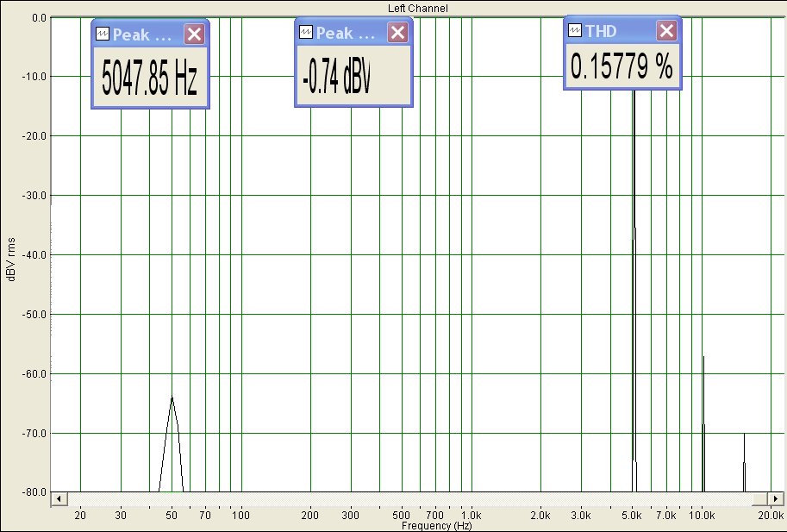Click the waveform icon in THD window title
Screen dimensions: 787x532
[575, 31]
